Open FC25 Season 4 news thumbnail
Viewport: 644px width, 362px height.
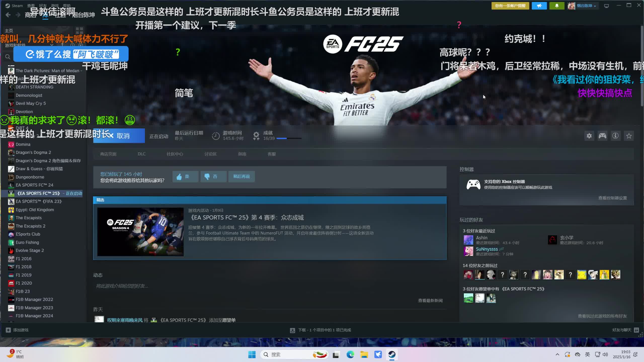[140, 232]
